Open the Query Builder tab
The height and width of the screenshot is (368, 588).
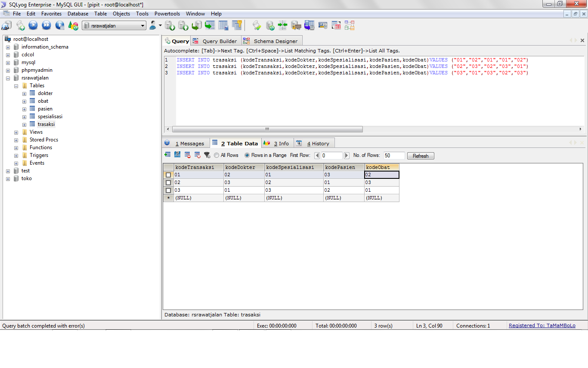[x=215, y=41]
